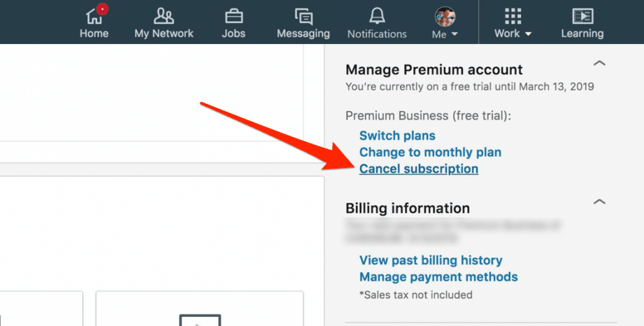This screenshot has width=644, height=326.
Task: Click the Switch plans link
Action: (x=397, y=136)
